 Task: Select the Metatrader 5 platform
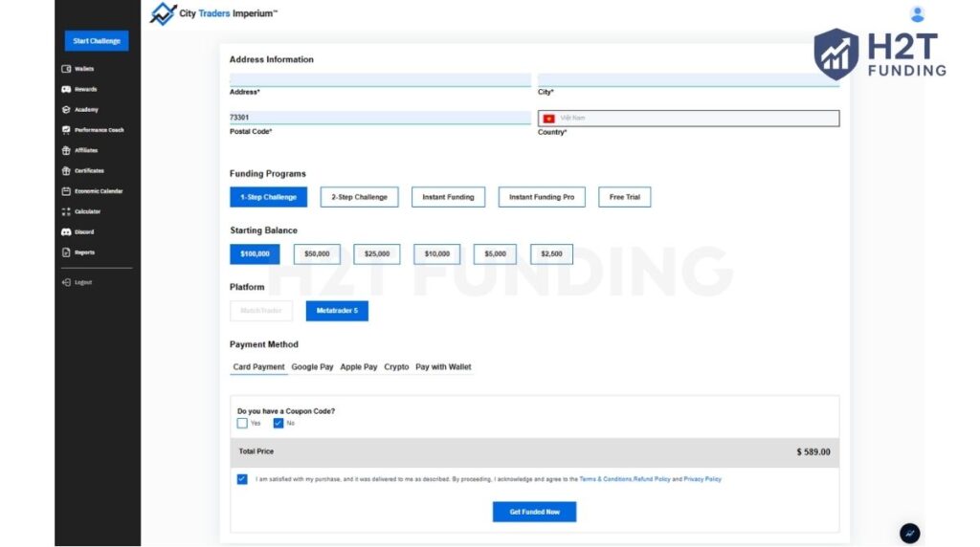tap(337, 311)
